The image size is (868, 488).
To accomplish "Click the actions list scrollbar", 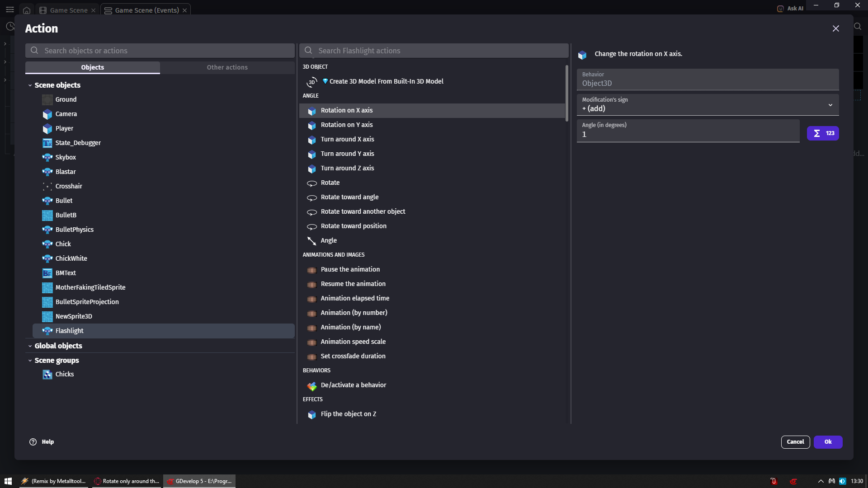I will pyautogui.click(x=566, y=94).
